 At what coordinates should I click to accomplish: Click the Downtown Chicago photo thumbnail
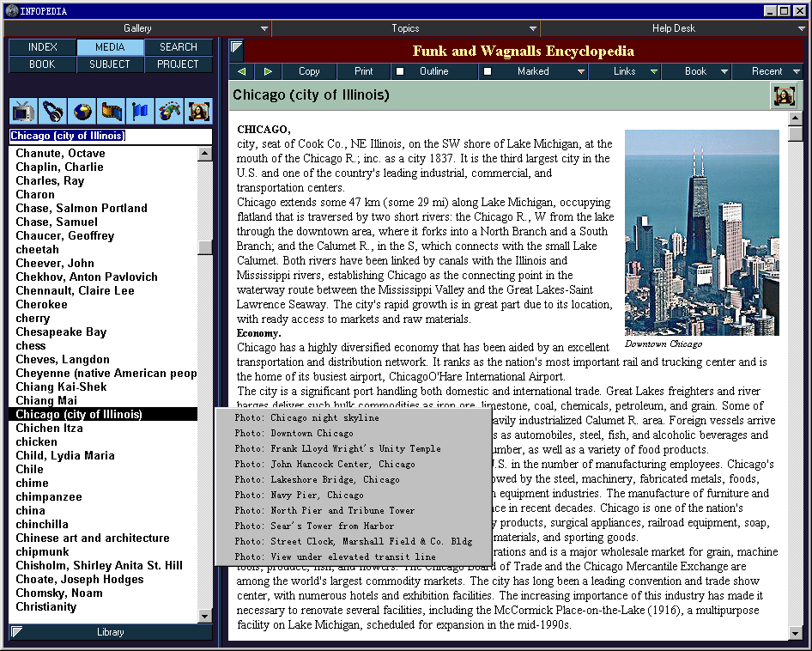coord(701,233)
